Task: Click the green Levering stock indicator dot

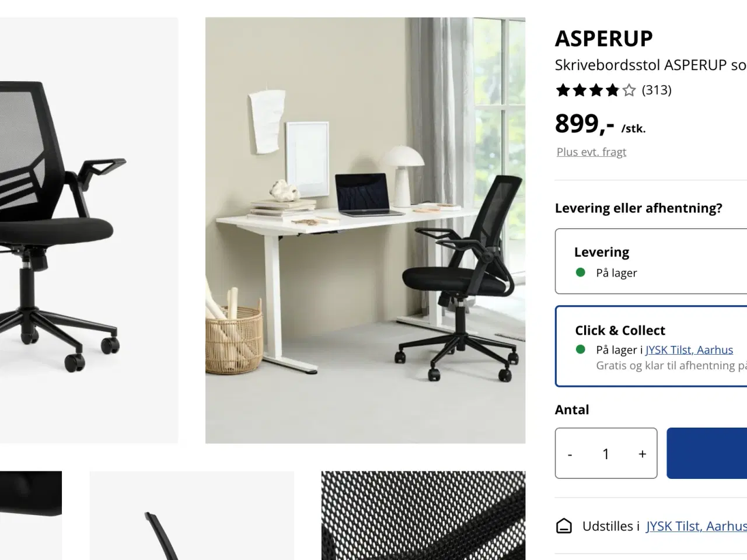Action: (581, 272)
